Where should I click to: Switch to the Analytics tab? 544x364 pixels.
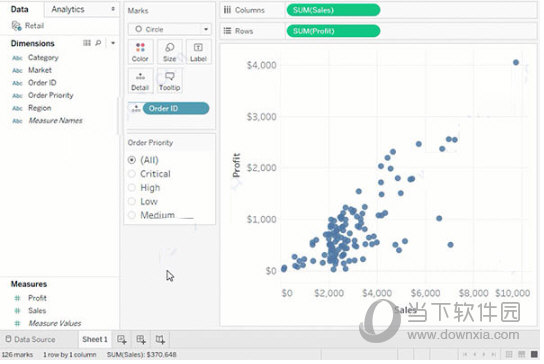coord(68,9)
